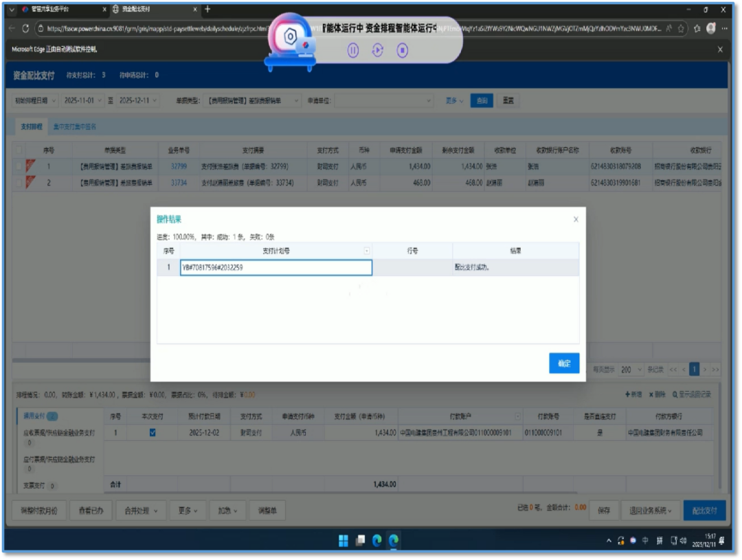Select the 资金配比支付 browser tab
Image resolution: width=742 pixels, height=560 pixels.
coord(155,9)
